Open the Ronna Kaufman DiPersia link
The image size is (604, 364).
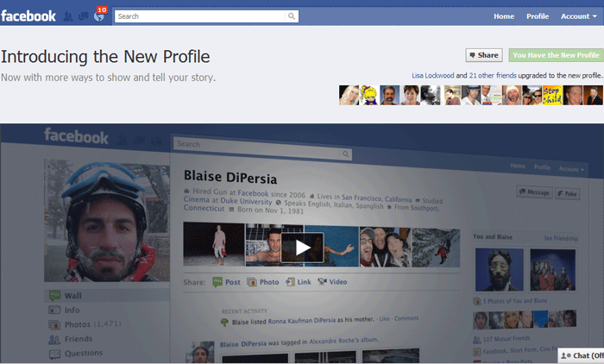[302, 321]
